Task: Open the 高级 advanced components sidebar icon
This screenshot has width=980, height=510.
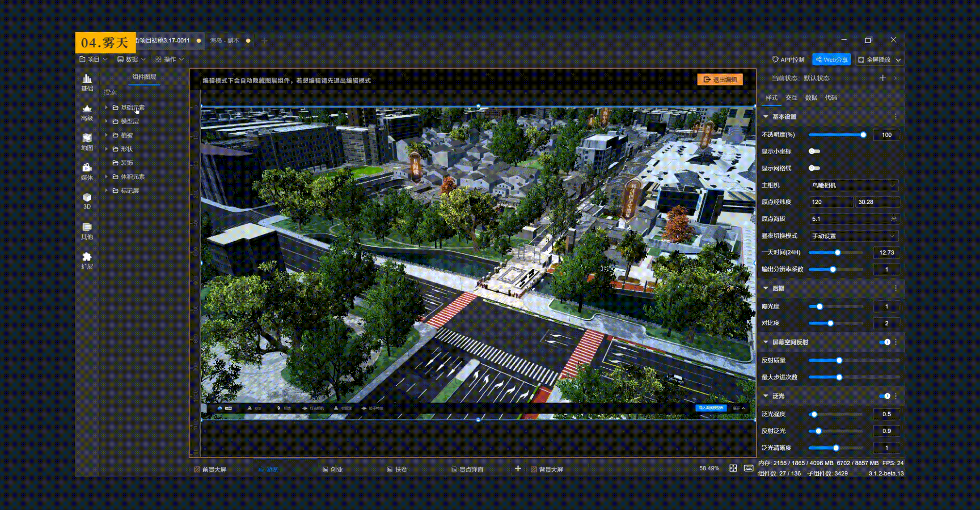Action: pyautogui.click(x=87, y=113)
